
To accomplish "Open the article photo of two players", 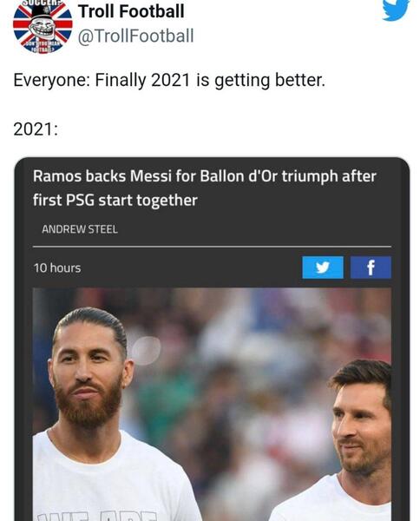I will click(212, 405).
